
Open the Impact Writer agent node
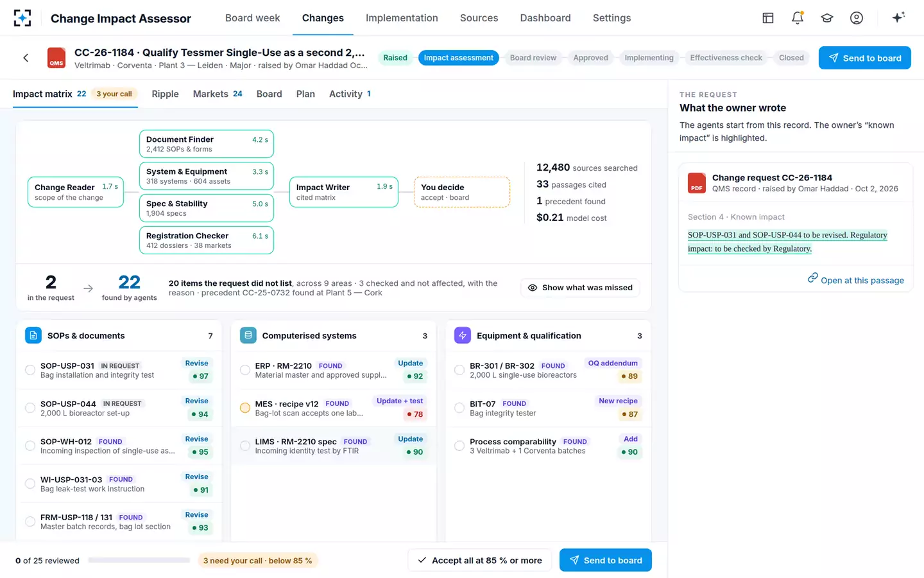pyautogui.click(x=344, y=192)
